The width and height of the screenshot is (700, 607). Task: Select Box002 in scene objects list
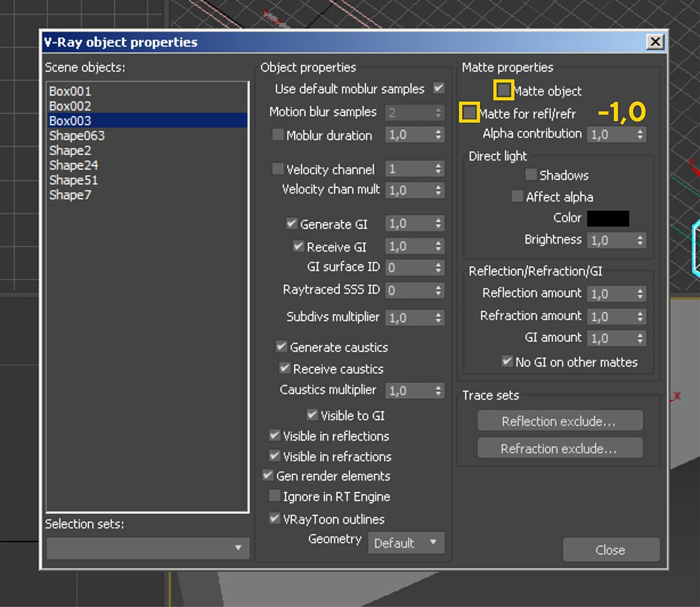coord(147,106)
